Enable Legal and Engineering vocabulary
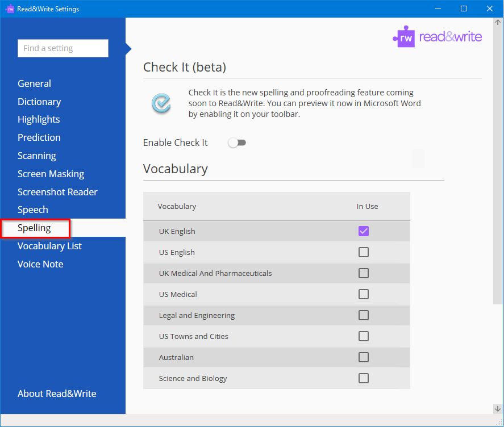 364,315
